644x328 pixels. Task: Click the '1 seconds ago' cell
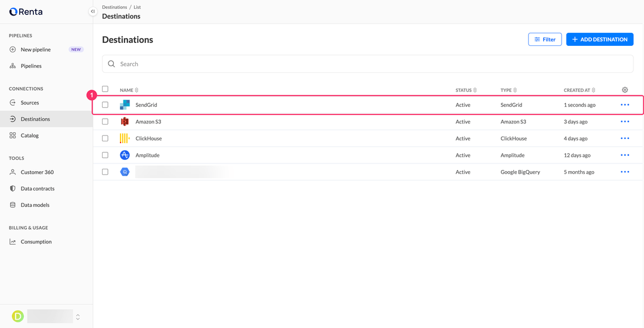click(x=580, y=105)
